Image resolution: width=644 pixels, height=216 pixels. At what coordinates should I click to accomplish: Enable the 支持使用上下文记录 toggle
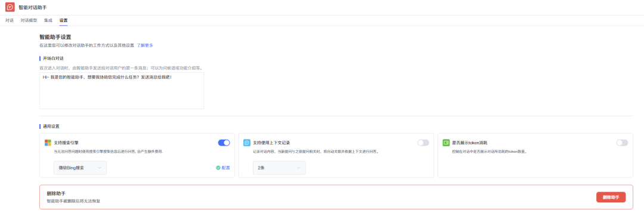click(x=423, y=143)
